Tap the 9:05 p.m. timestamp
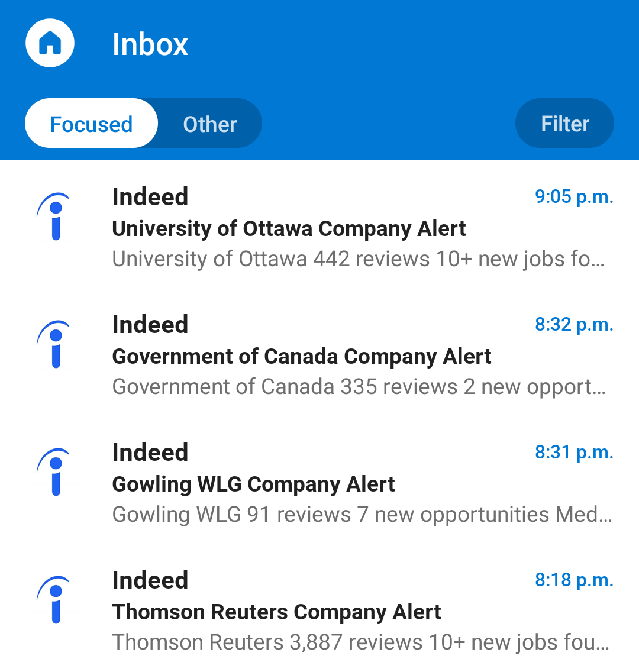Viewport: 639px width, 672px height. tap(573, 197)
